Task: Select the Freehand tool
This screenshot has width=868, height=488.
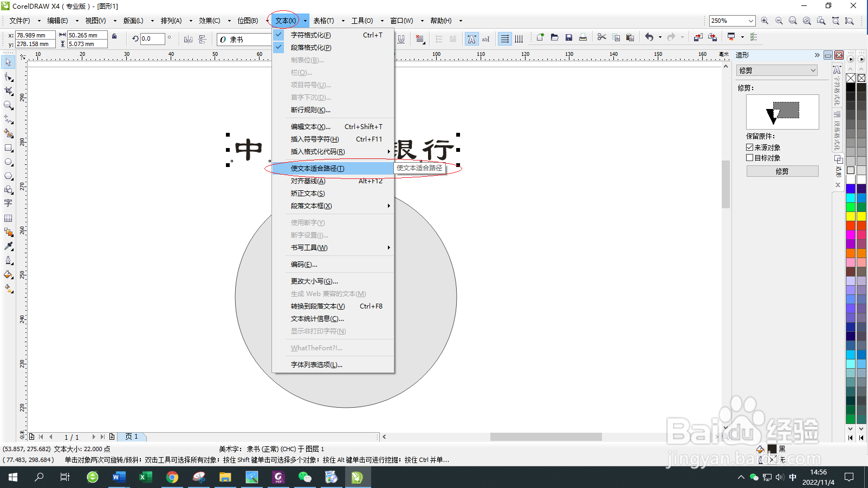Action: [8, 119]
